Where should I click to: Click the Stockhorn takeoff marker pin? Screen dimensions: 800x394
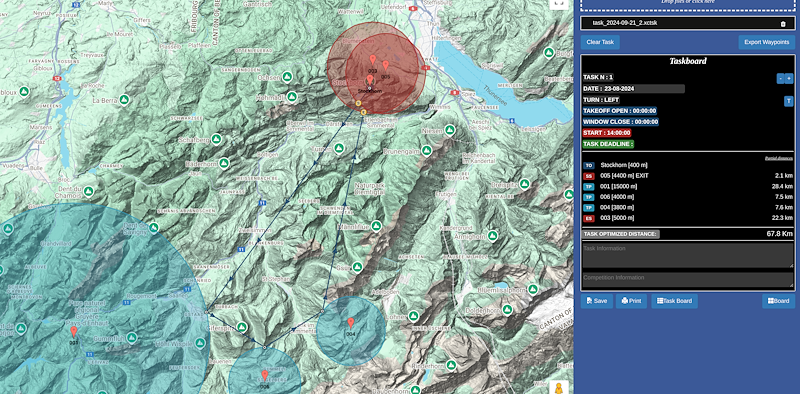(x=370, y=80)
